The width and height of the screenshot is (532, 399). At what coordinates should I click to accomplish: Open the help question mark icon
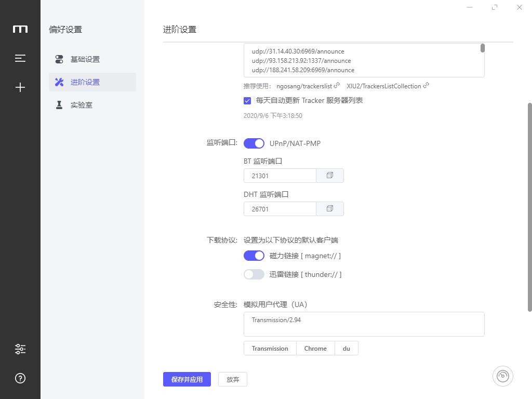tap(20, 378)
